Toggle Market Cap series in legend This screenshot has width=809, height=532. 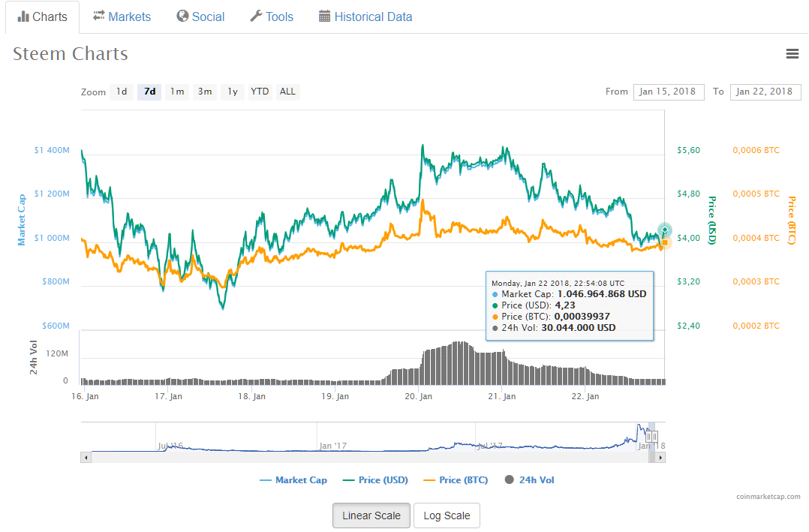point(293,480)
